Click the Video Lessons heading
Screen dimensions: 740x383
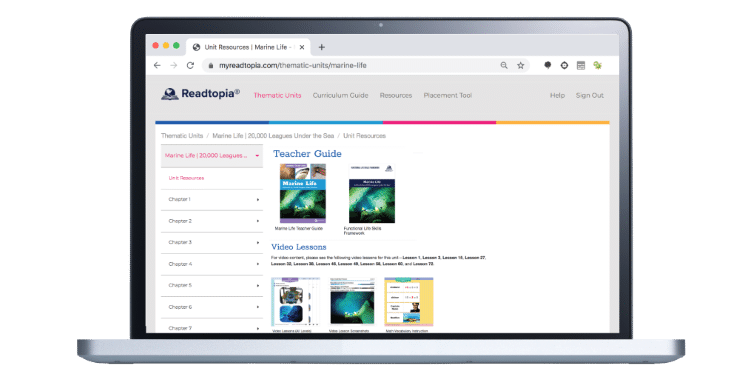click(299, 247)
